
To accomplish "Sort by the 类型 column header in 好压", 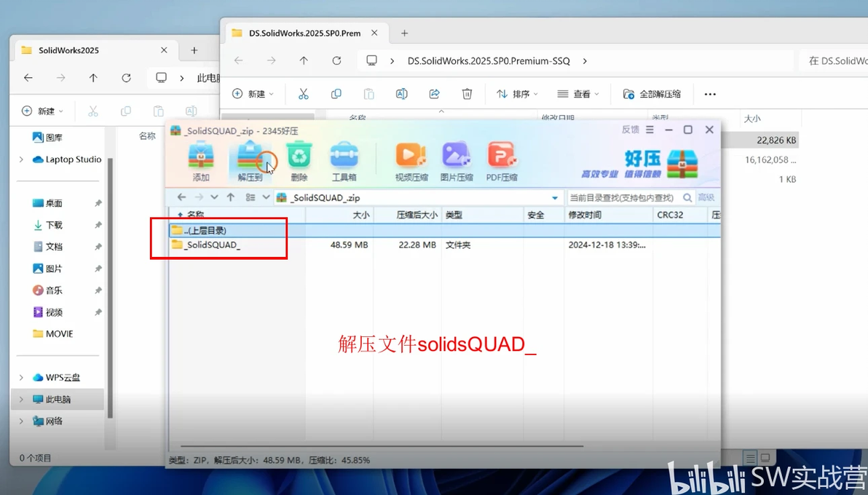I will coord(482,215).
